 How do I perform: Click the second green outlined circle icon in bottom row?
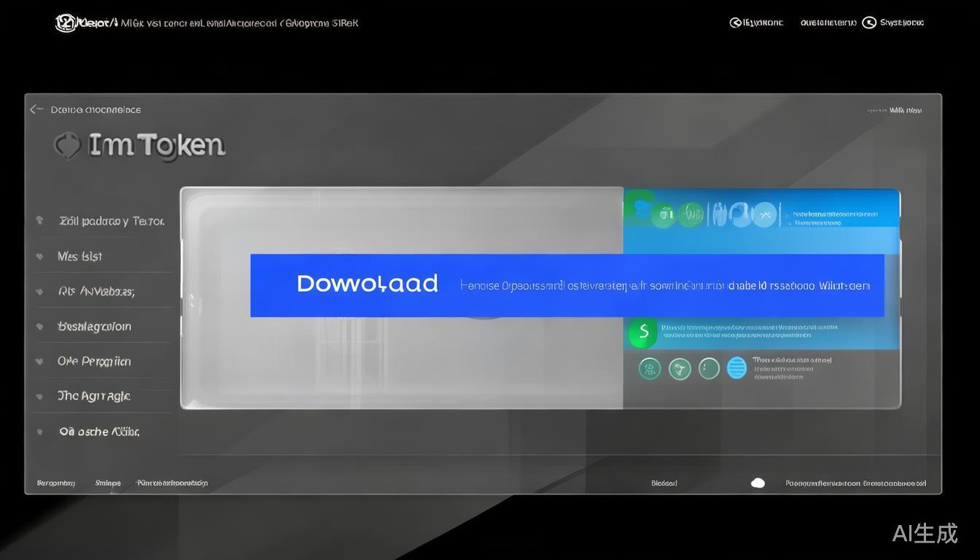click(x=680, y=368)
